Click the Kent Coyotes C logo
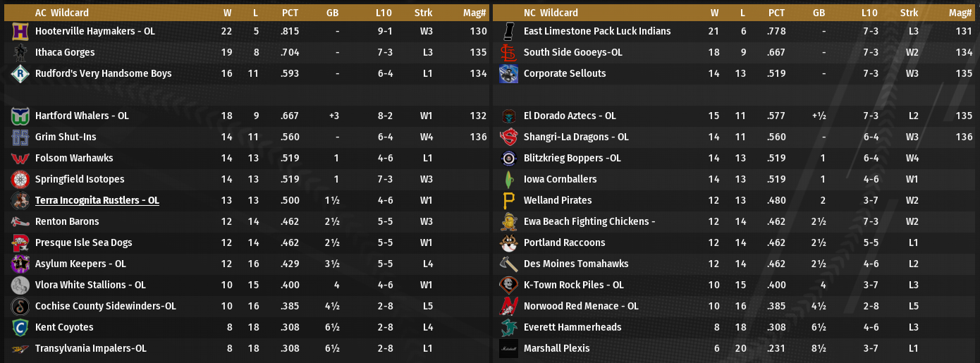 [20, 328]
